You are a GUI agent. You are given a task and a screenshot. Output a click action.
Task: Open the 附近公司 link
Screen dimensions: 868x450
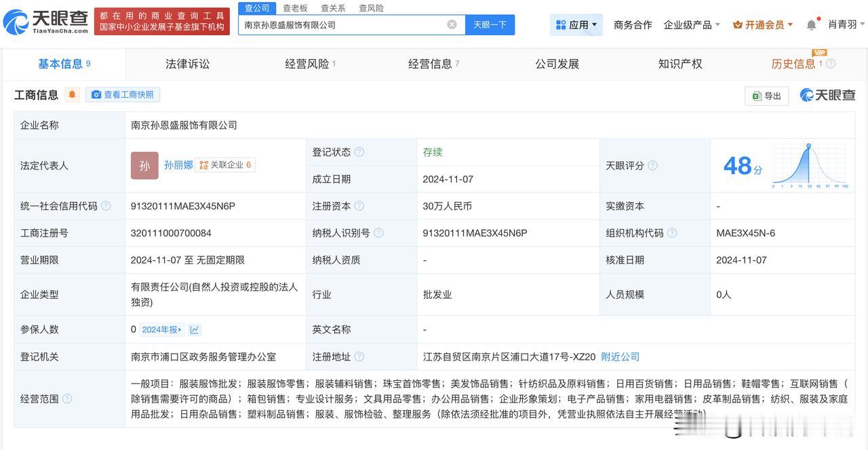pyautogui.click(x=620, y=356)
